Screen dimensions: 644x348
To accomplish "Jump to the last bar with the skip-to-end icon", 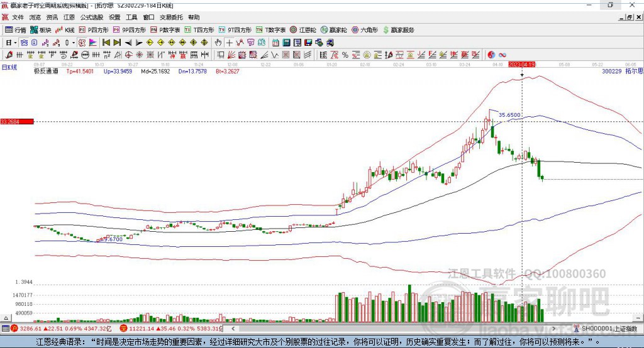I will click(x=117, y=43).
